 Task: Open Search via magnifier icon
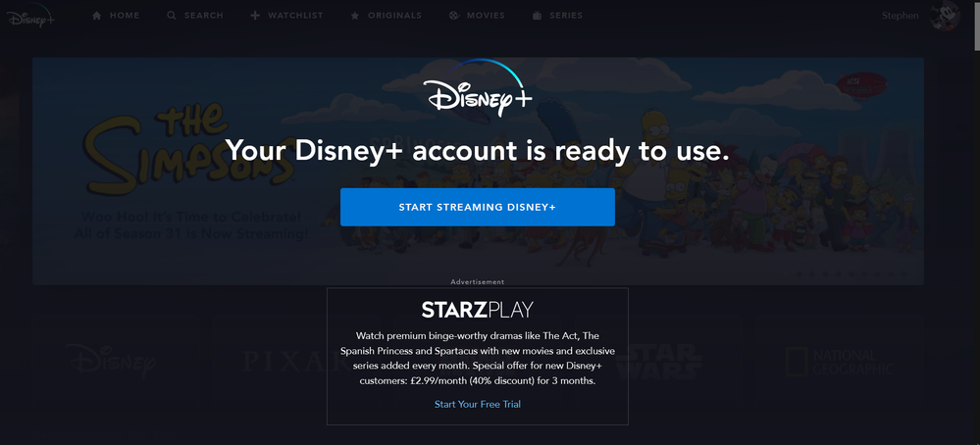[x=172, y=16]
